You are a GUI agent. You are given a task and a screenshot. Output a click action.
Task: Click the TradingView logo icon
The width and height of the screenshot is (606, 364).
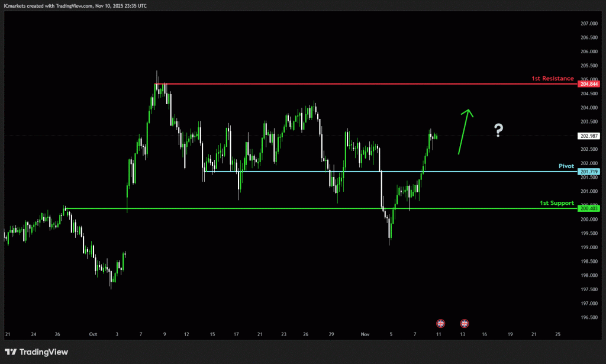(11, 352)
